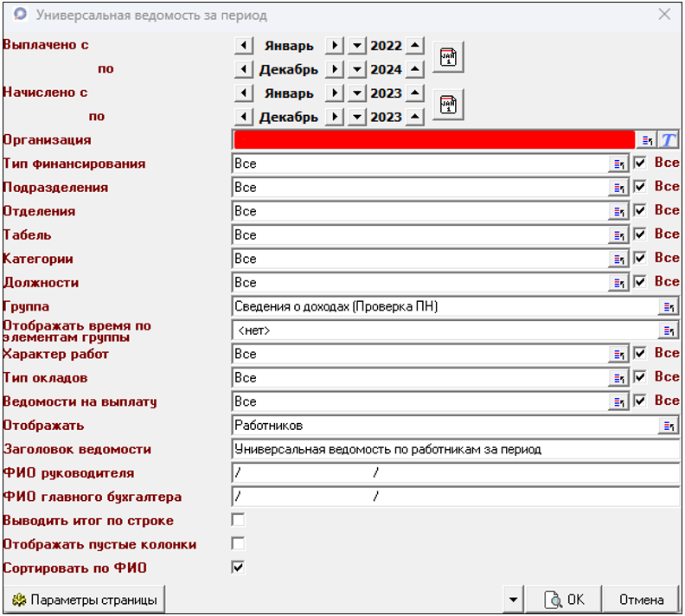685x616 pixels.
Task: Increase the Выплачено с year 2022
Action: pos(415,46)
